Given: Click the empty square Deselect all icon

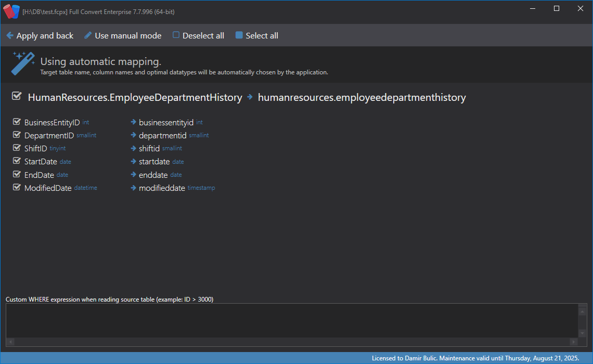Looking at the screenshot, I should [x=176, y=35].
